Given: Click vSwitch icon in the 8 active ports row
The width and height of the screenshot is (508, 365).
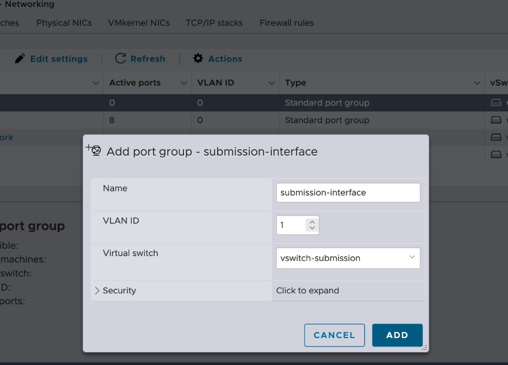Looking at the screenshot, I should click(x=496, y=120).
